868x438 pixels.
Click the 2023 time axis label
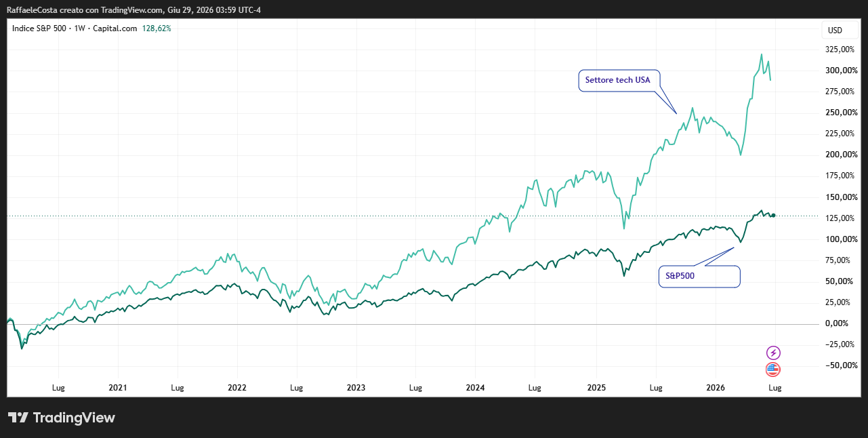[356, 389]
